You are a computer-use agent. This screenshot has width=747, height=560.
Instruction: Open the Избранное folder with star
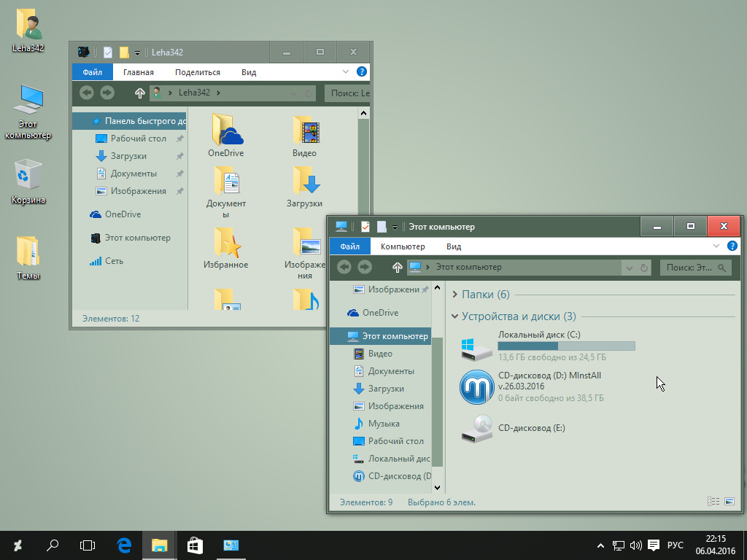[x=225, y=244]
